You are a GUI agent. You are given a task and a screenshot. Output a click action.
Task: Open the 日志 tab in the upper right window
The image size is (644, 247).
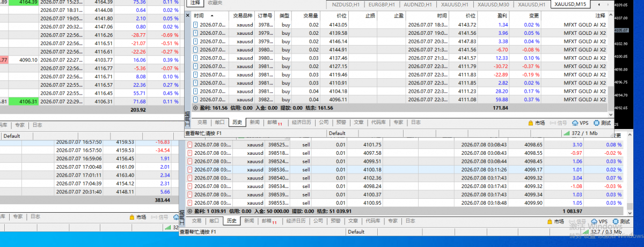[x=415, y=123]
